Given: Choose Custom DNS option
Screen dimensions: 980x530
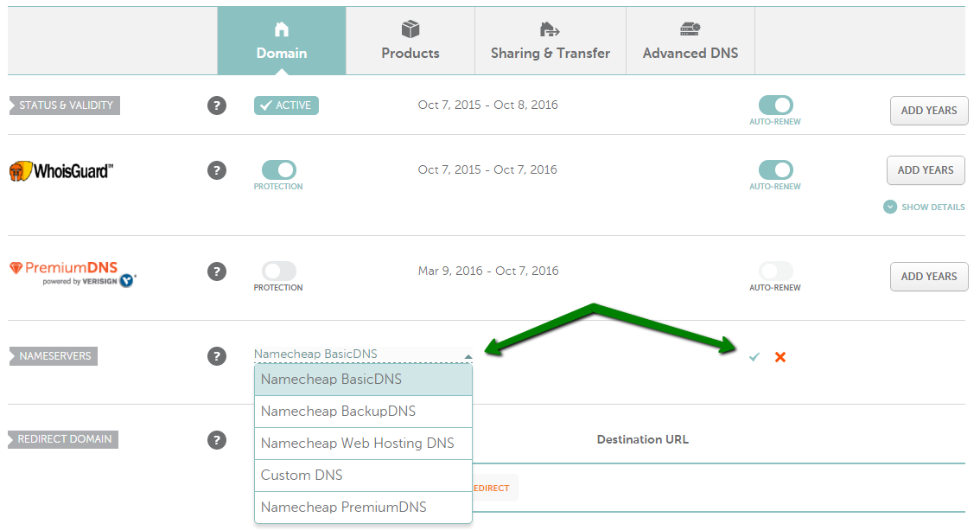Looking at the screenshot, I should point(363,475).
